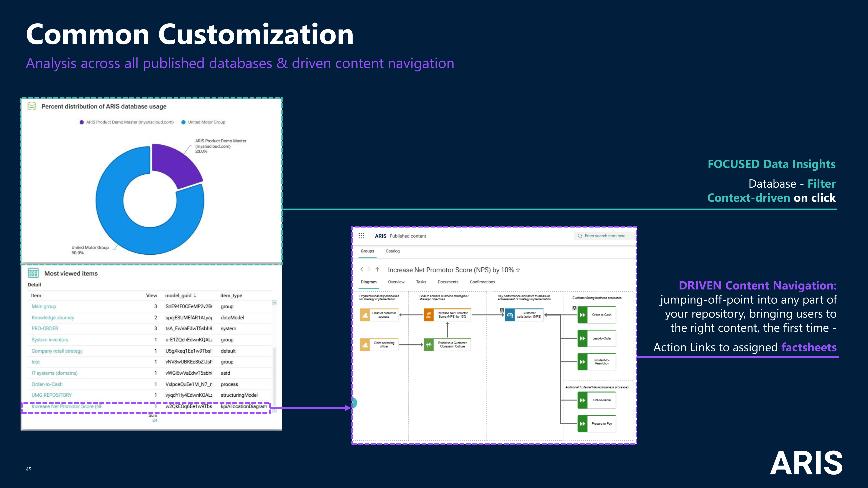This screenshot has width=868, height=488.
Task: Click the Establish a Customer Obsession Culture icon
Action: 429,345
